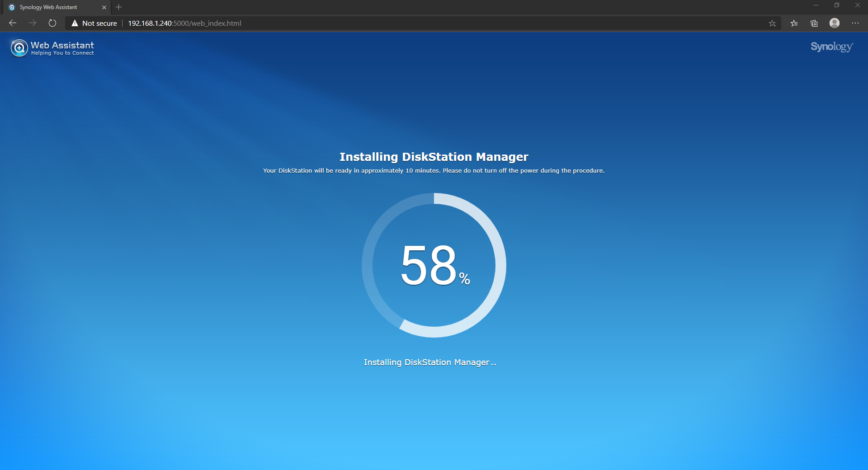868x470 pixels.
Task: Click the browser forward arrow
Action: pos(33,23)
